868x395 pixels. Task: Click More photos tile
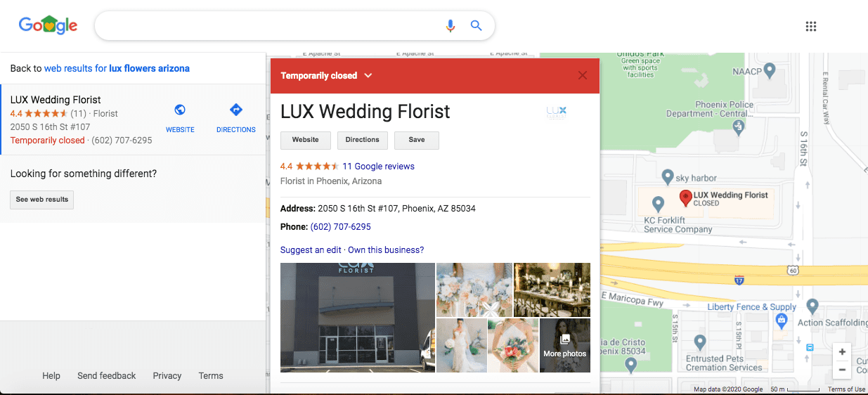[x=565, y=345]
